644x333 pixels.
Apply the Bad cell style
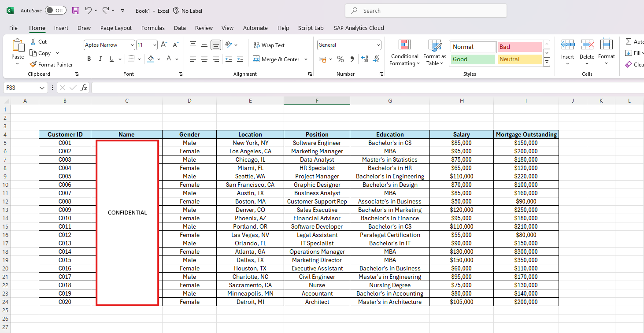point(520,47)
